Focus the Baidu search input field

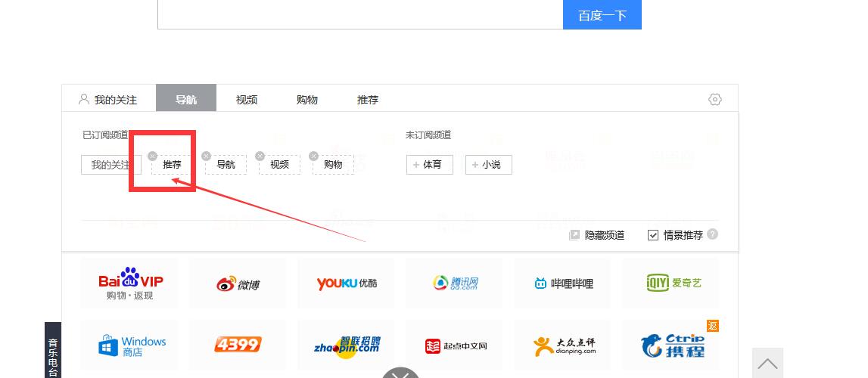(x=360, y=14)
